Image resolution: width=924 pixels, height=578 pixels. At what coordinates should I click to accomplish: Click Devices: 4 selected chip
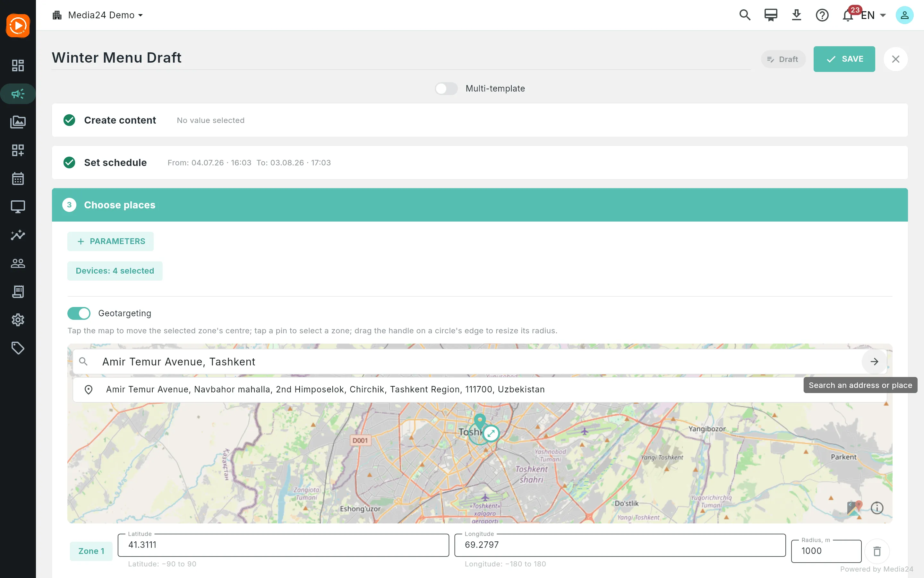(x=115, y=271)
